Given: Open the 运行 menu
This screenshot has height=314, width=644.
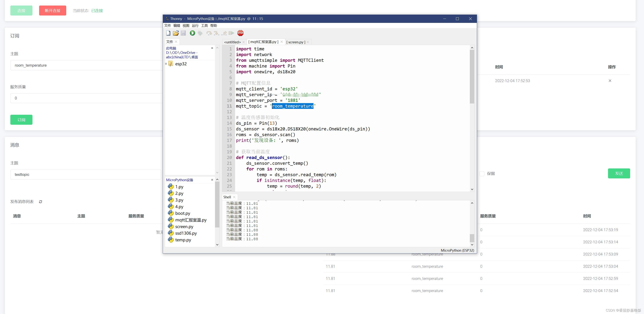Looking at the screenshot, I should click(195, 25).
